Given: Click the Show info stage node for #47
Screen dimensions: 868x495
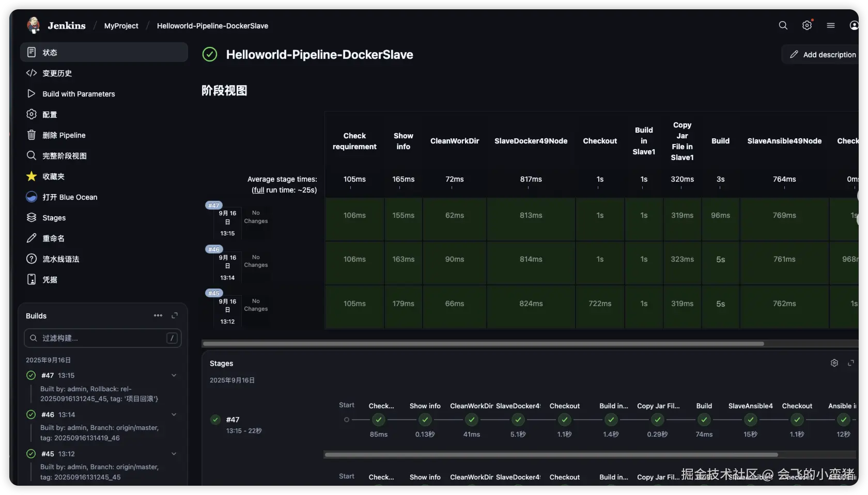Looking at the screenshot, I should point(425,420).
